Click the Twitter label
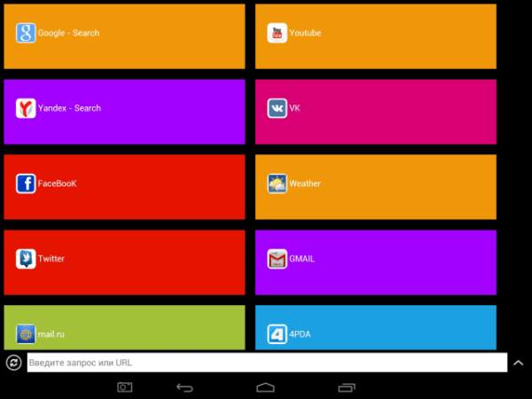 coord(51,259)
